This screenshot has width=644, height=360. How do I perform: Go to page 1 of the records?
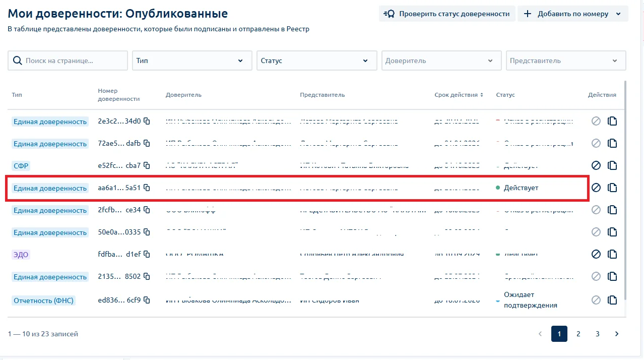(x=559, y=334)
